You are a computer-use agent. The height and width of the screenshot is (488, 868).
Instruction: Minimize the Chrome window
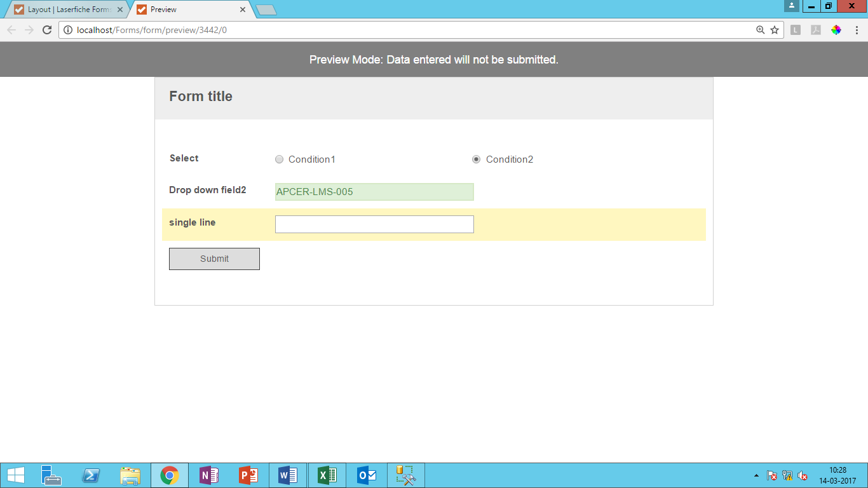(x=811, y=6)
